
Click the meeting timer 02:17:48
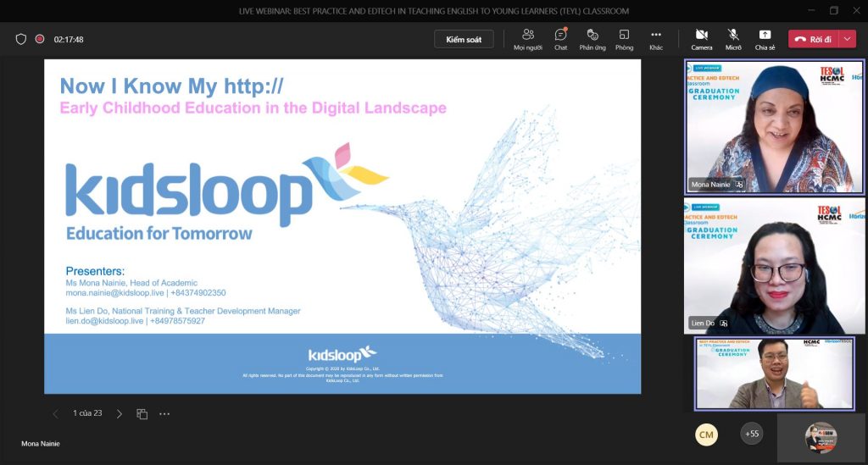[69, 40]
